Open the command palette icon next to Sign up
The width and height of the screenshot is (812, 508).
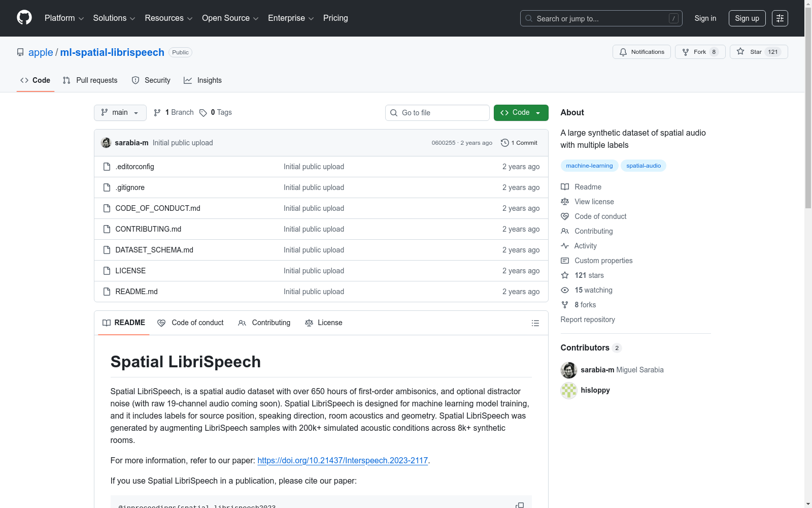point(780,18)
